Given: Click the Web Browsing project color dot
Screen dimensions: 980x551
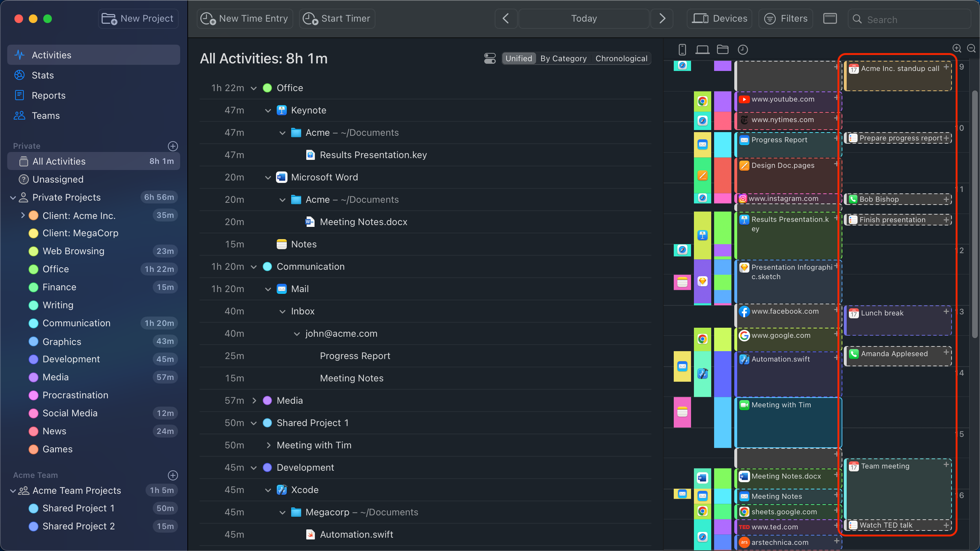Looking at the screenshot, I should click(34, 251).
